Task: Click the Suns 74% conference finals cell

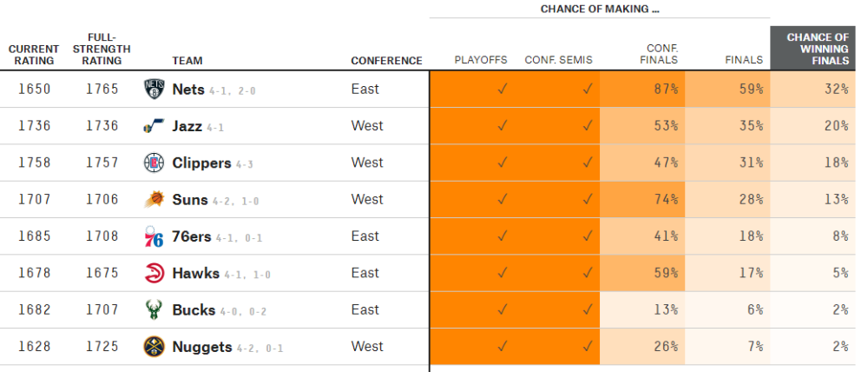Action: pos(642,200)
